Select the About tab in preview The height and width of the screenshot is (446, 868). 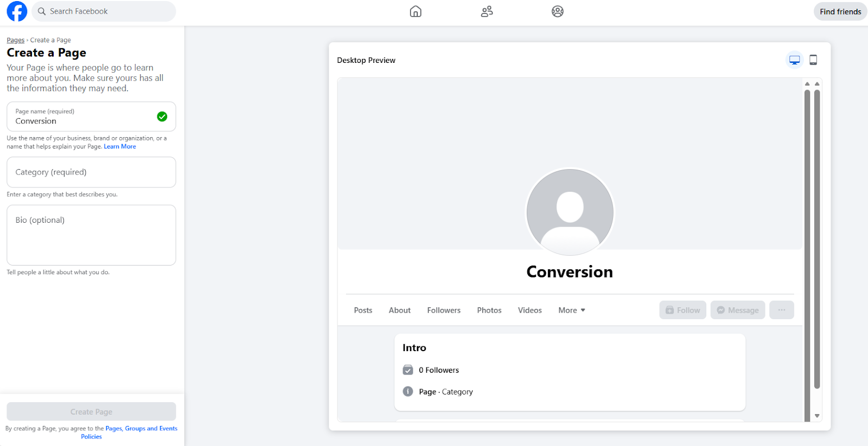pos(399,310)
